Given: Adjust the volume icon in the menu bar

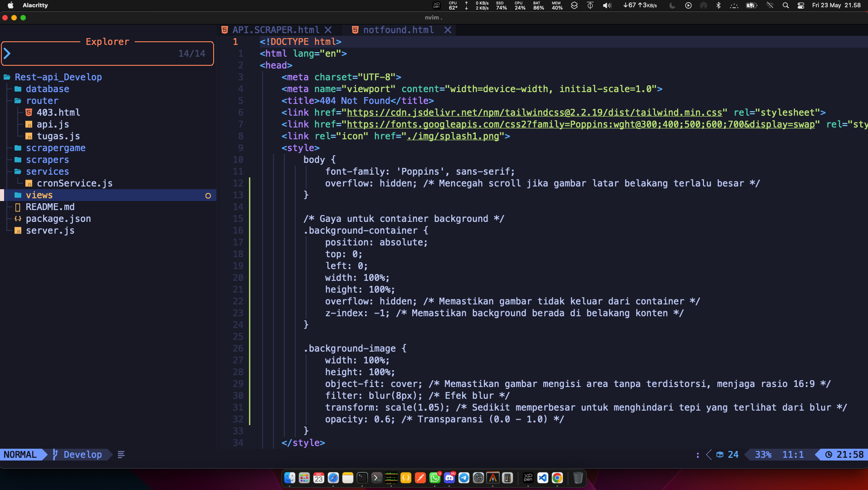Looking at the screenshot, I should click(607, 5).
